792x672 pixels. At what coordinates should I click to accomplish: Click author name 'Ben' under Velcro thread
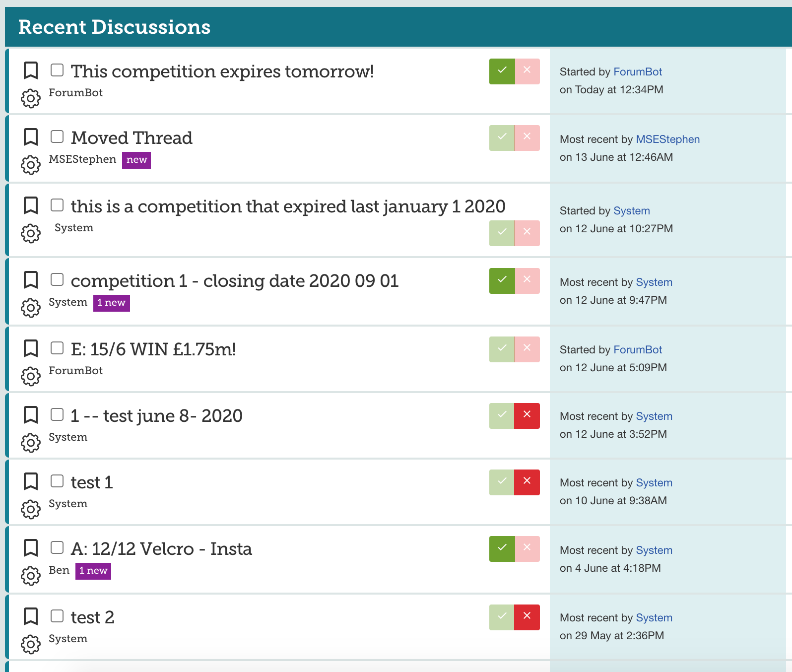pyautogui.click(x=59, y=570)
